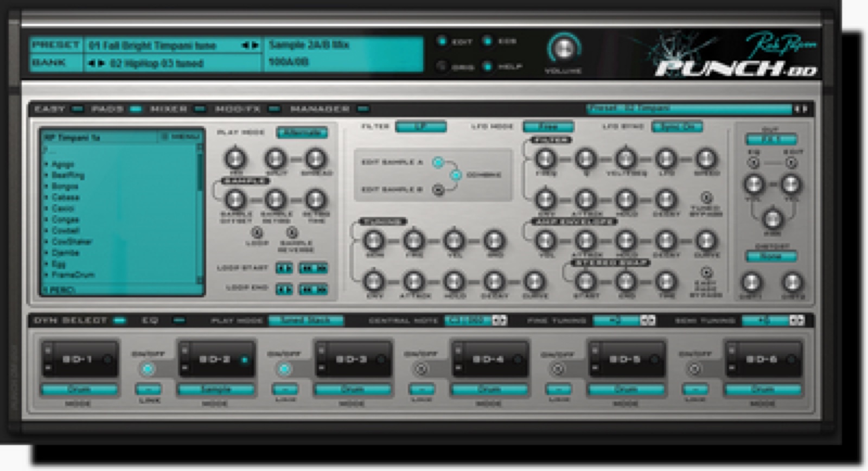
Task: Select Cowbell in the sample list
Action: pos(66,231)
